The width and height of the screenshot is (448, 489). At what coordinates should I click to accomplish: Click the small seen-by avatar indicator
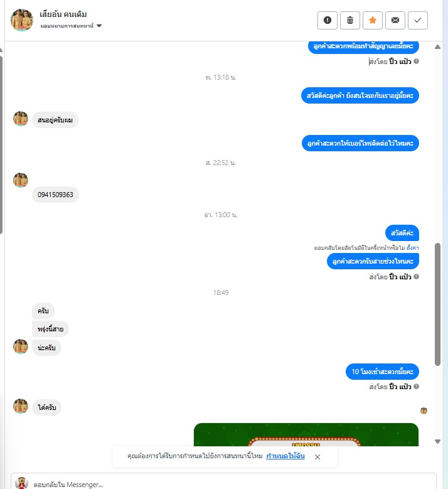[x=424, y=411]
